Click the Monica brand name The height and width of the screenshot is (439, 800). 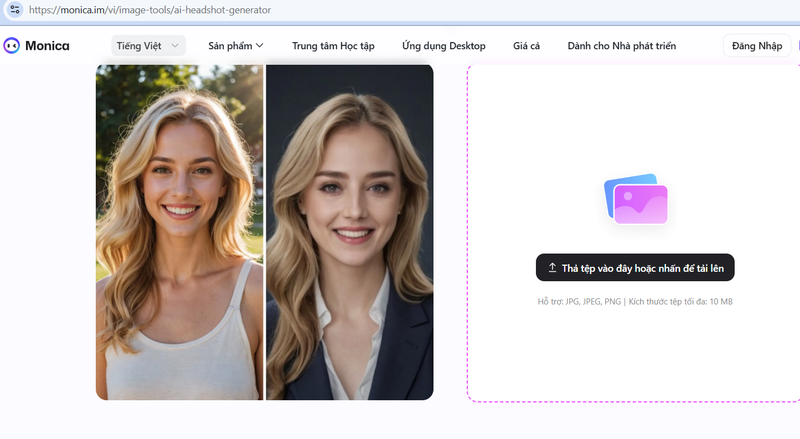click(x=47, y=46)
